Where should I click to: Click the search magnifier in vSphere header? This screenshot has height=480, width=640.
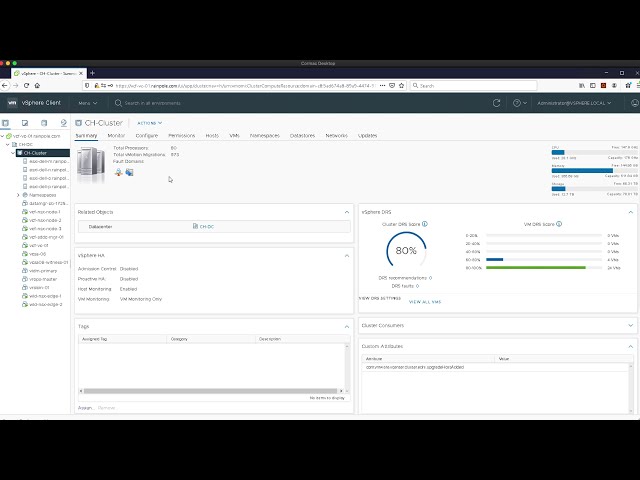tap(118, 103)
